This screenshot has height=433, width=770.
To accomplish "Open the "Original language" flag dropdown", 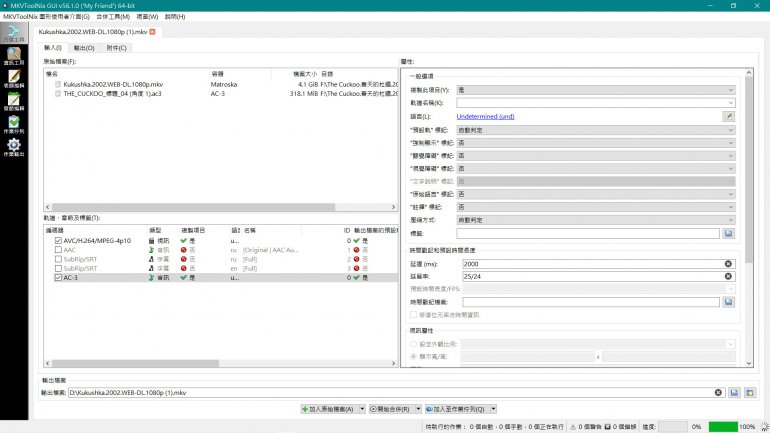I will (596, 194).
